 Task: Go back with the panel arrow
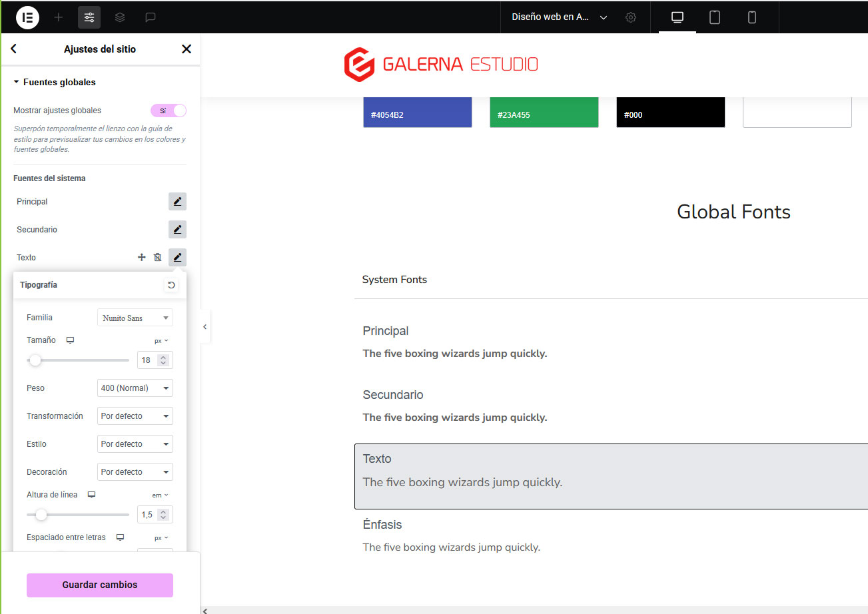(x=14, y=49)
